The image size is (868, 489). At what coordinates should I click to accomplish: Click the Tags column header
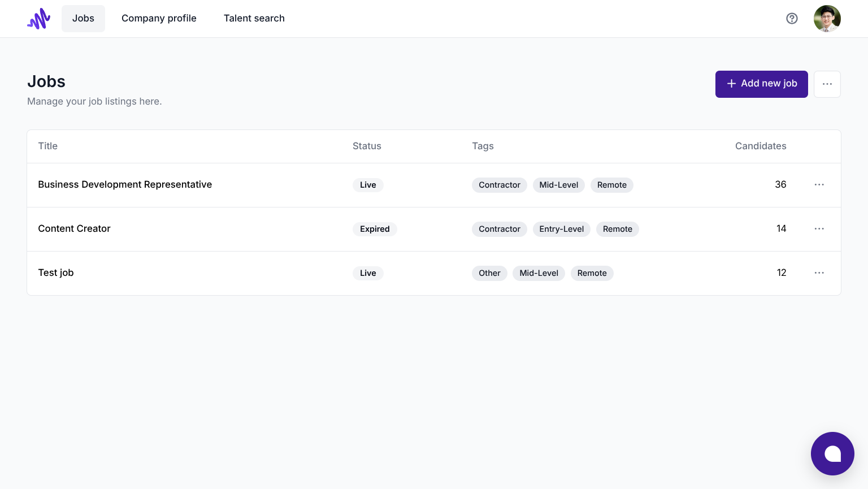click(x=483, y=146)
